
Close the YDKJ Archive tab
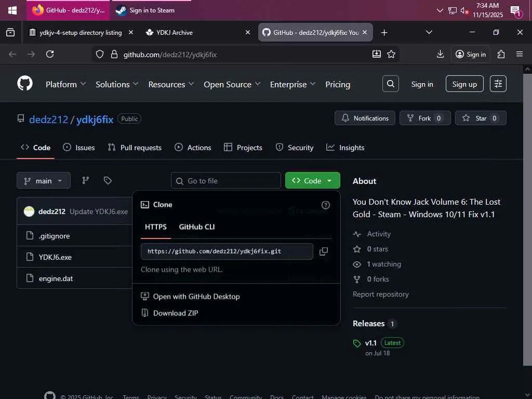click(x=248, y=32)
